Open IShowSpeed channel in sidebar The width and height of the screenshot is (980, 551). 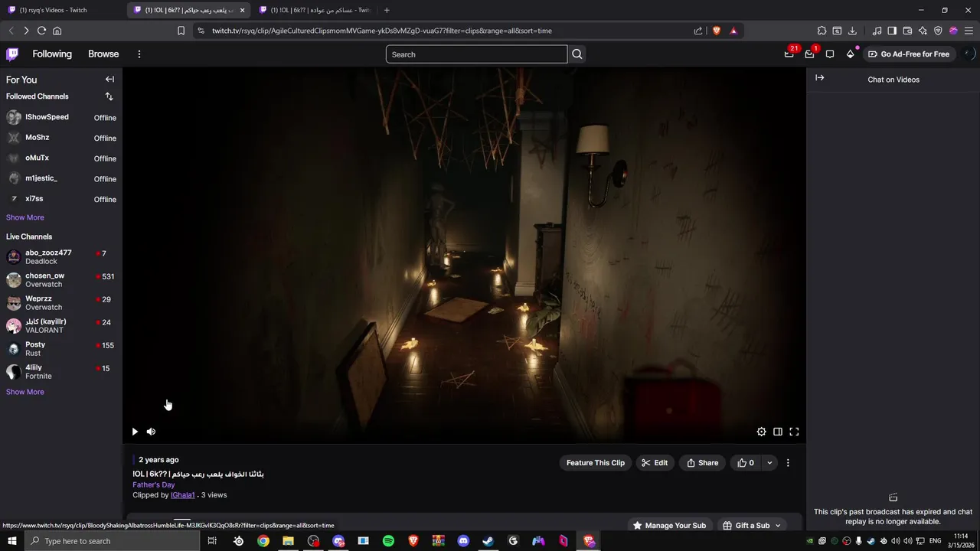pos(61,117)
